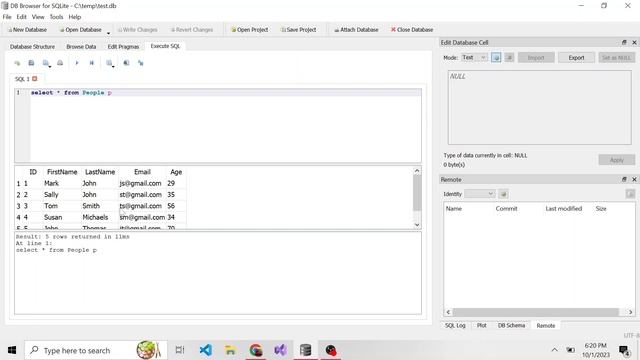Click right arrow of Remote horizontal scrollbar

pyautogui.click(x=631, y=312)
